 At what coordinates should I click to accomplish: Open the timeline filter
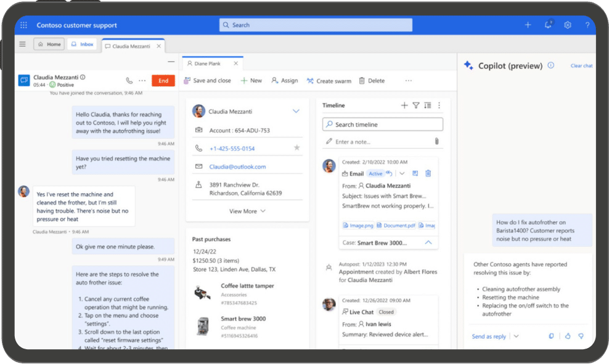point(416,105)
